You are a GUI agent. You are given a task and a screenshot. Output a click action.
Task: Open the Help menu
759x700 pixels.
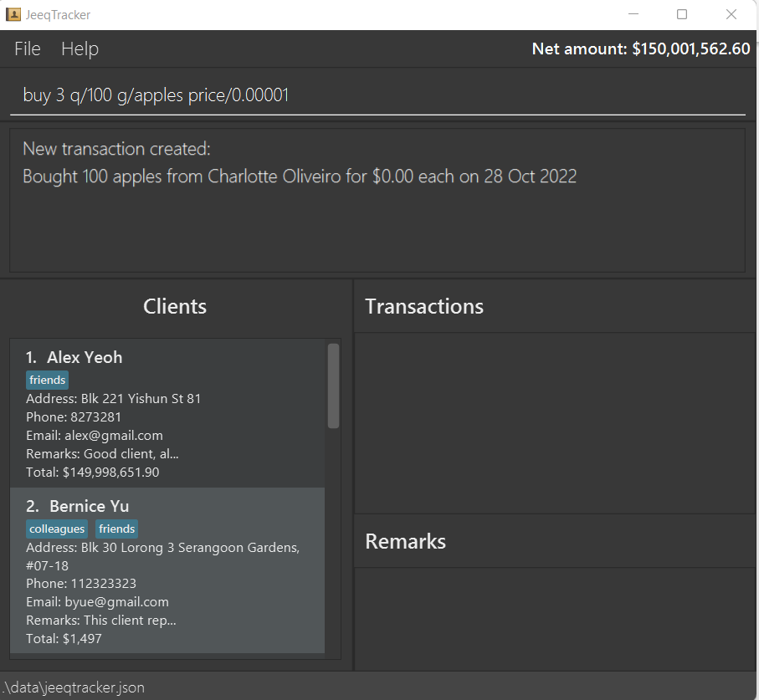79,49
